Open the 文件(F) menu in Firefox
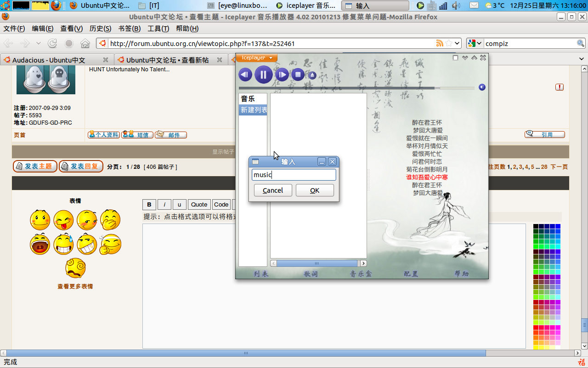588x368 pixels. pos(14,29)
